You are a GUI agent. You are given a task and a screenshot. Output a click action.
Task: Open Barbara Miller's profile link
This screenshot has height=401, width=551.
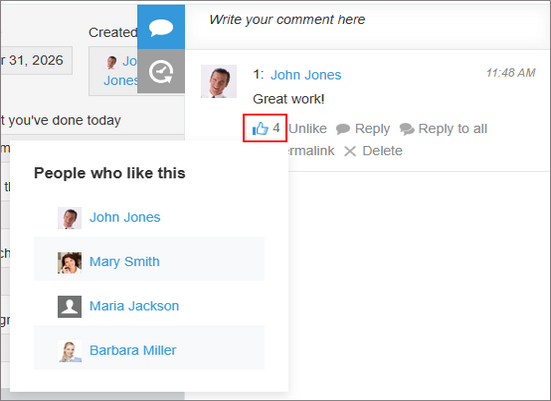(x=133, y=350)
